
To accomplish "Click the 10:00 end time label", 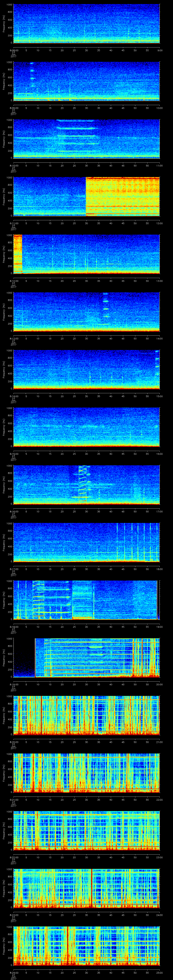I will point(159,108).
